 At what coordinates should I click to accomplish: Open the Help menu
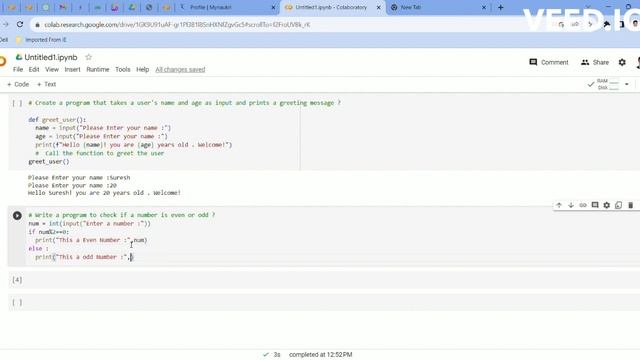coord(142,69)
